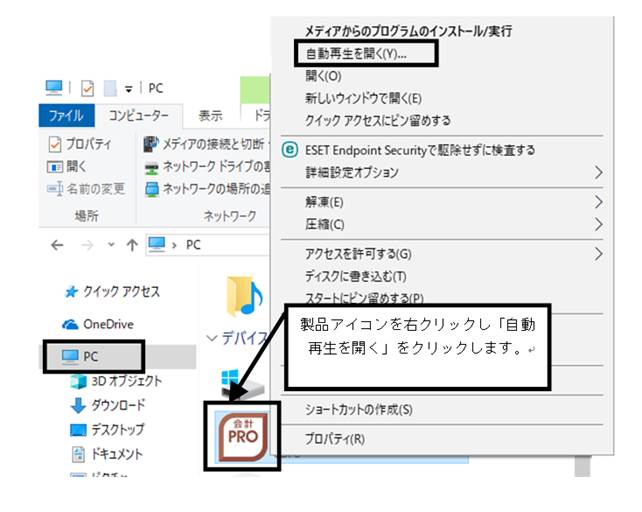Click the ESET logo icon in context menu
The image size is (642, 512).
tap(290, 150)
